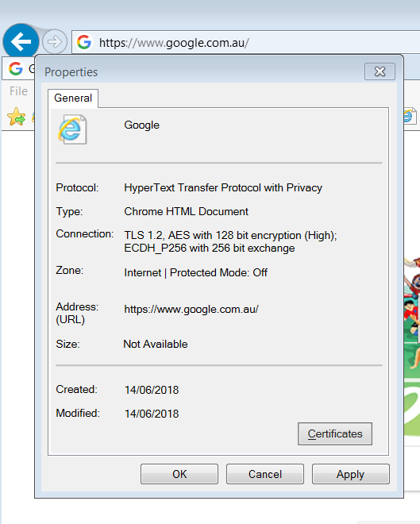Click the grey Forward arrow button
The width and height of the screenshot is (420, 524).
pos(55,42)
